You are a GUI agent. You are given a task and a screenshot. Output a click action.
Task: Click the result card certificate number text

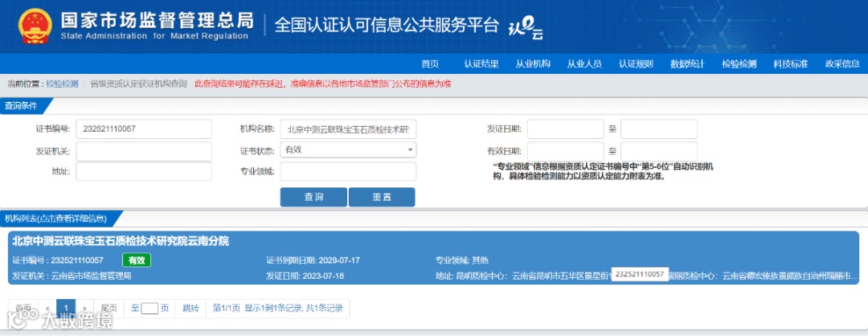(x=58, y=260)
